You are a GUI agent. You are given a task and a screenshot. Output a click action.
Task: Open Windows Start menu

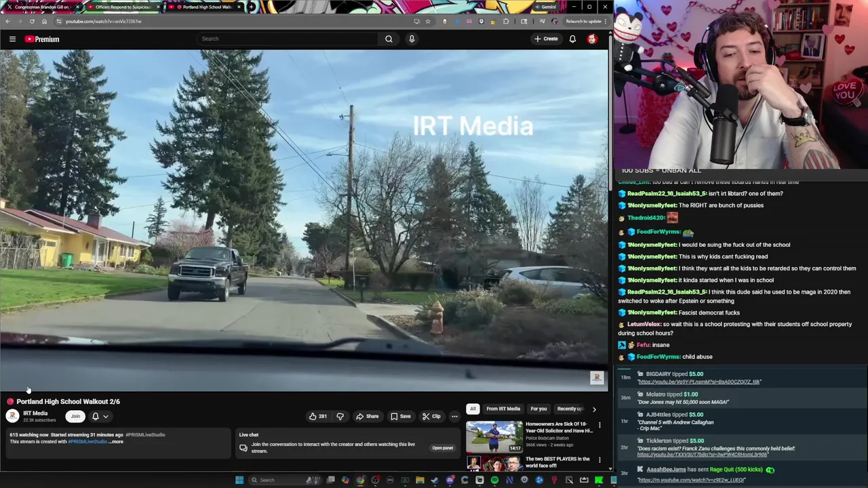(x=239, y=480)
